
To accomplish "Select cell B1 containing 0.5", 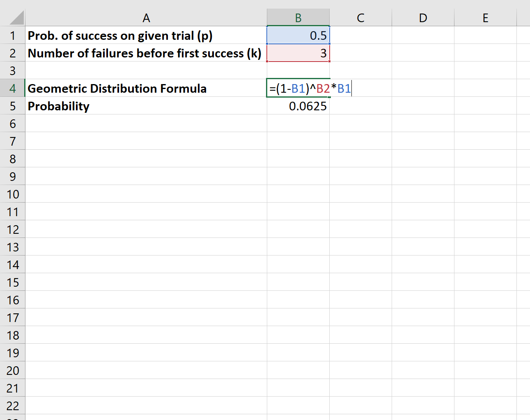I will [x=298, y=35].
